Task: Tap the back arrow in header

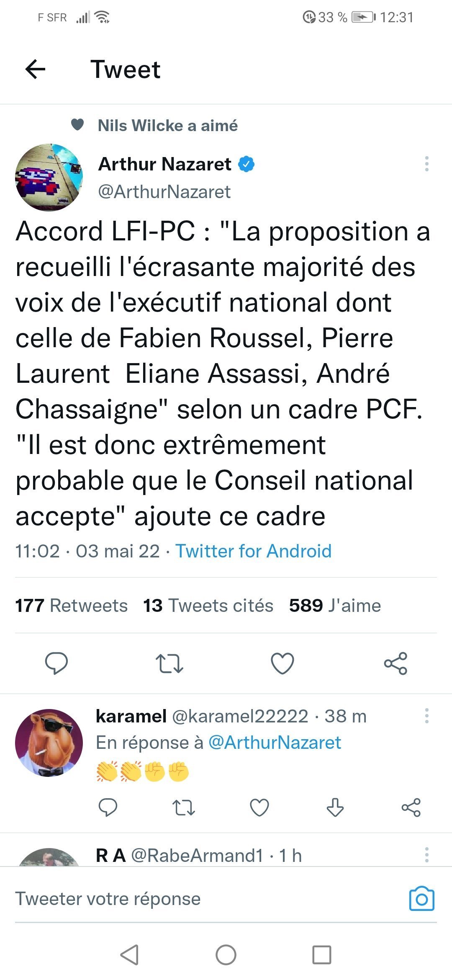Action: tap(35, 69)
